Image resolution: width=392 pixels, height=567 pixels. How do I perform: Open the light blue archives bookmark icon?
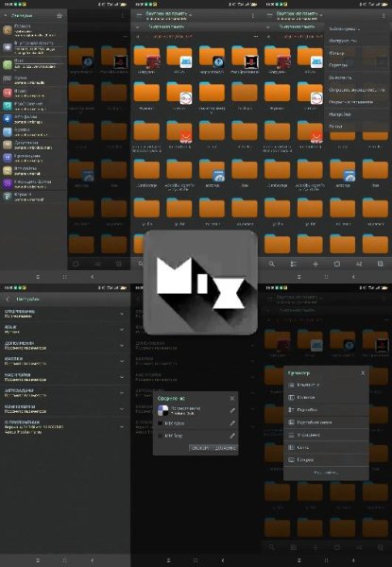(8, 132)
